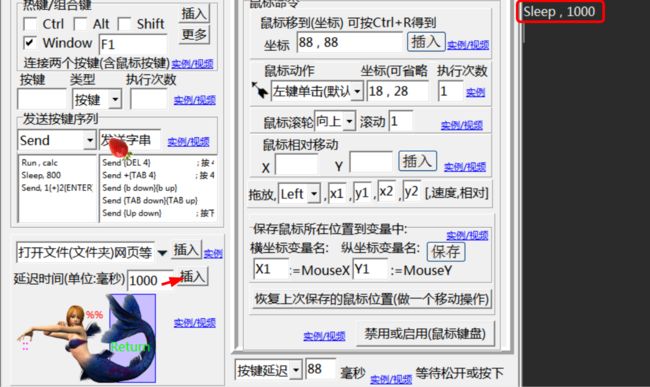This screenshot has width=650, height=387.
Task: Click the 执行次数 field in the 按键 section
Action: coord(148,99)
